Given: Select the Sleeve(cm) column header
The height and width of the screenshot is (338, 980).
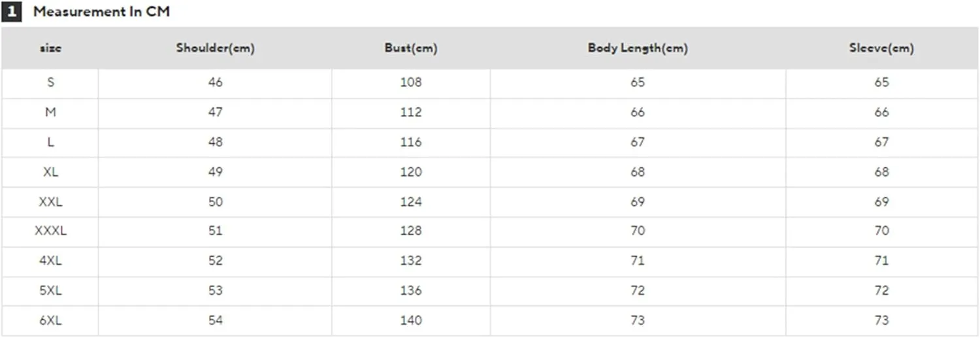Looking at the screenshot, I should pyautogui.click(x=881, y=48).
